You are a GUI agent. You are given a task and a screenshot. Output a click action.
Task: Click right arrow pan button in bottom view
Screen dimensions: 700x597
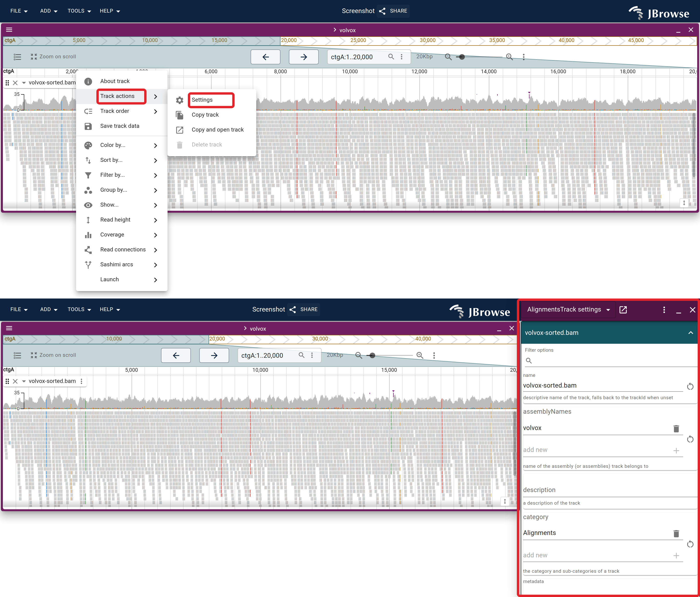click(x=214, y=355)
